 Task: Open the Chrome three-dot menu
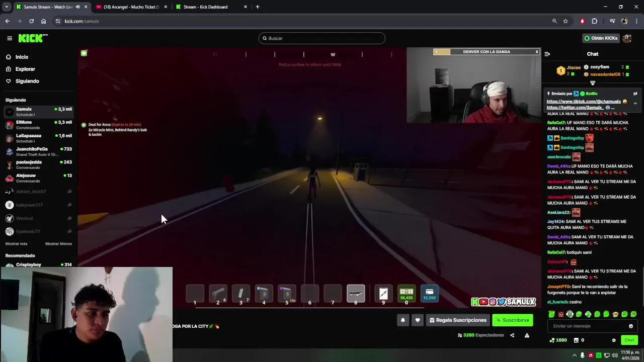tap(637, 21)
